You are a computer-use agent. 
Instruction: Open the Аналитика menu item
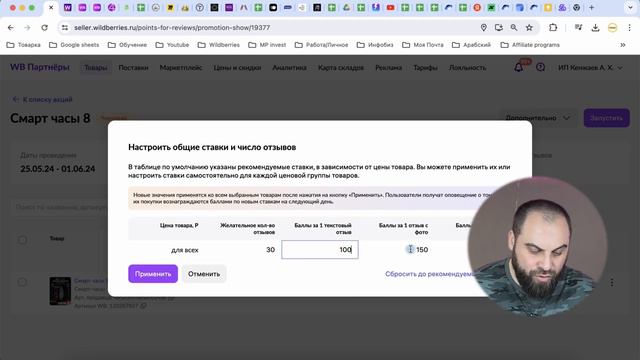click(289, 68)
